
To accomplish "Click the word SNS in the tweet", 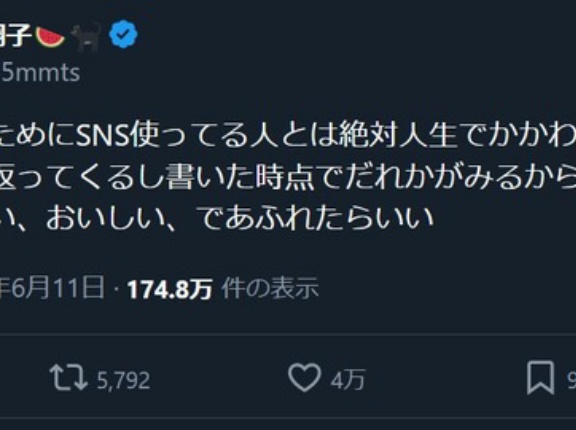I will pyautogui.click(x=103, y=135).
